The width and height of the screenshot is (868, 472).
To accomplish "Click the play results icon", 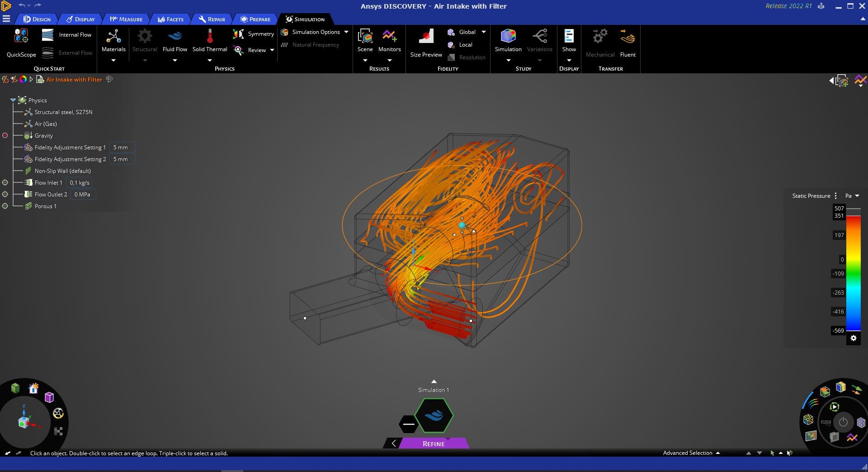I will [x=835, y=407].
